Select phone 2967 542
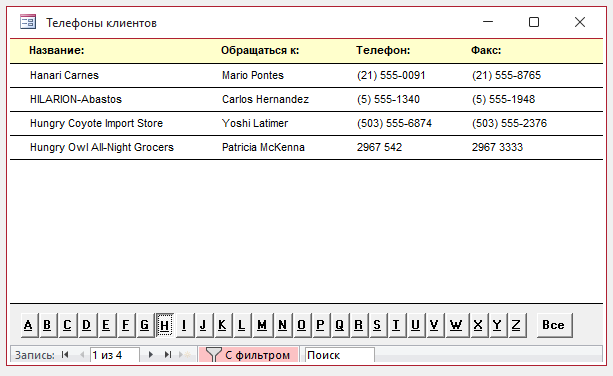Image resolution: width=613 pixels, height=376 pixels. [379, 147]
